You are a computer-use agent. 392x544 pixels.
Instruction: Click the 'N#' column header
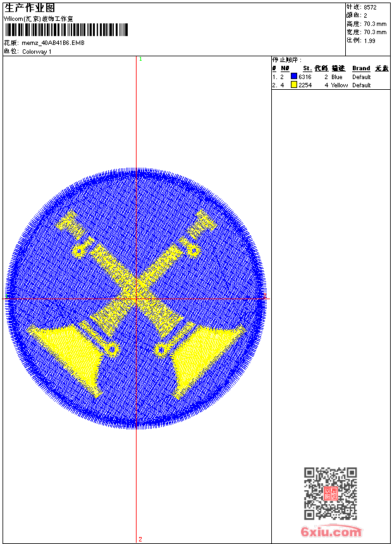pyautogui.click(x=285, y=68)
